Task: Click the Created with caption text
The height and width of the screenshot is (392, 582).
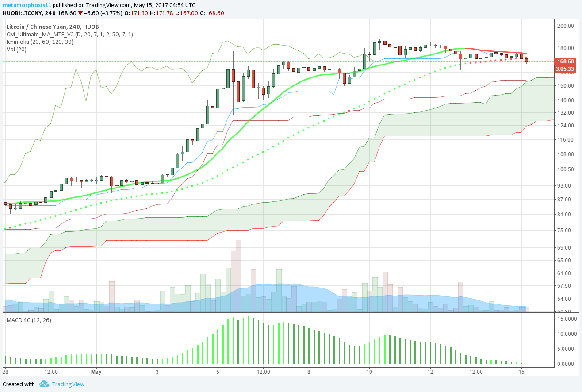Action: (19, 384)
